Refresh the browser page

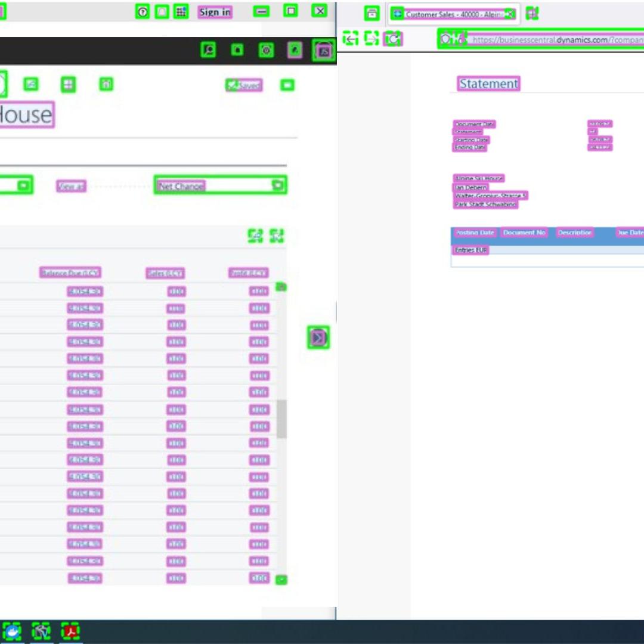pyautogui.click(x=393, y=39)
